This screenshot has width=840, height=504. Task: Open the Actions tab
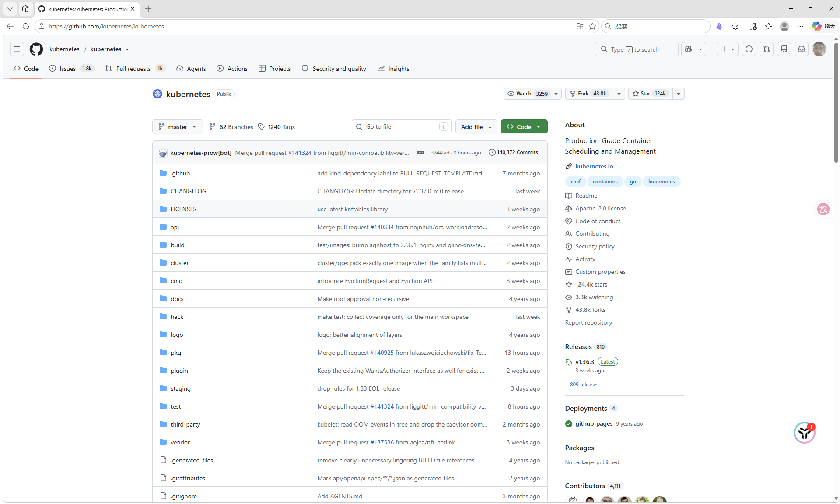click(232, 69)
